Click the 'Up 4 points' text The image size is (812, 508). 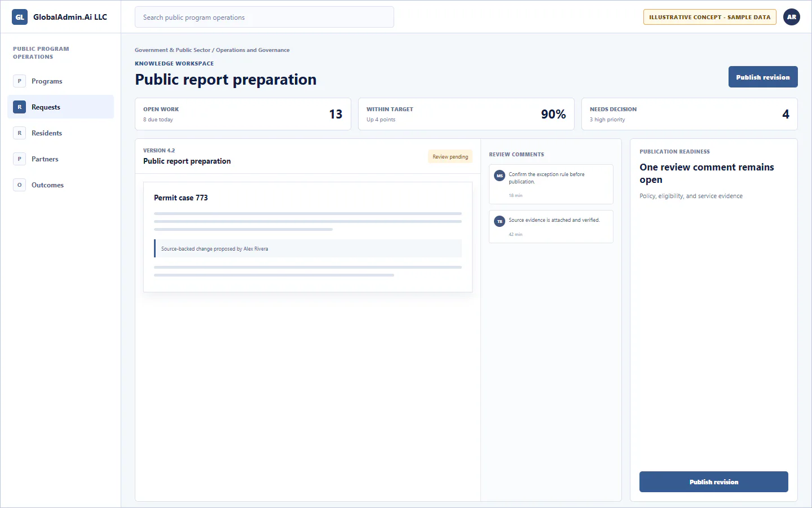pos(381,120)
